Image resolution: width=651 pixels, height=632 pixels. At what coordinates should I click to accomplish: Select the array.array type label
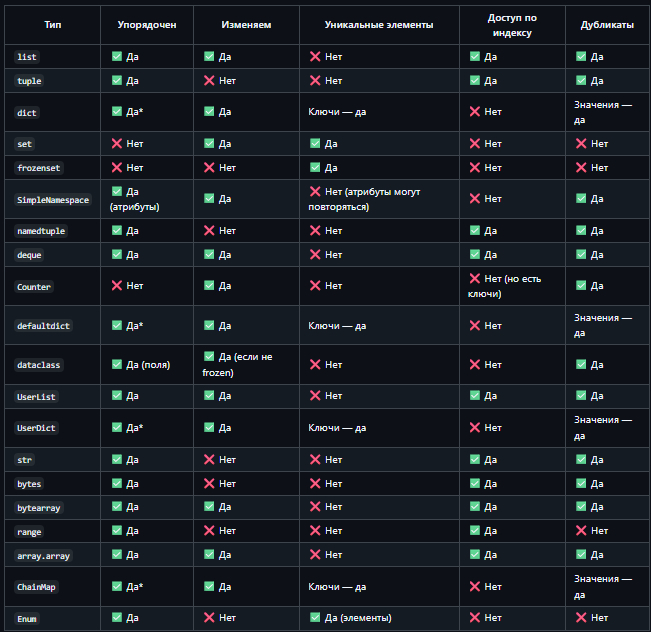click(44, 555)
